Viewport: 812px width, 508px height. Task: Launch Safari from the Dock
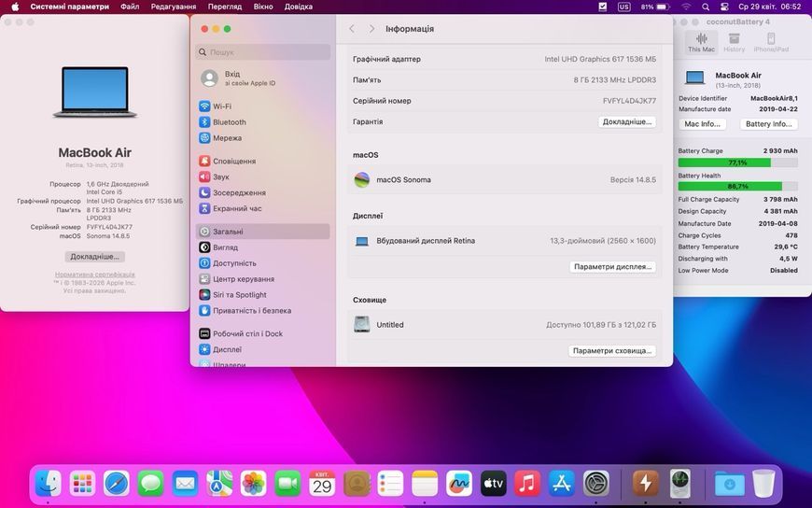pyautogui.click(x=117, y=484)
